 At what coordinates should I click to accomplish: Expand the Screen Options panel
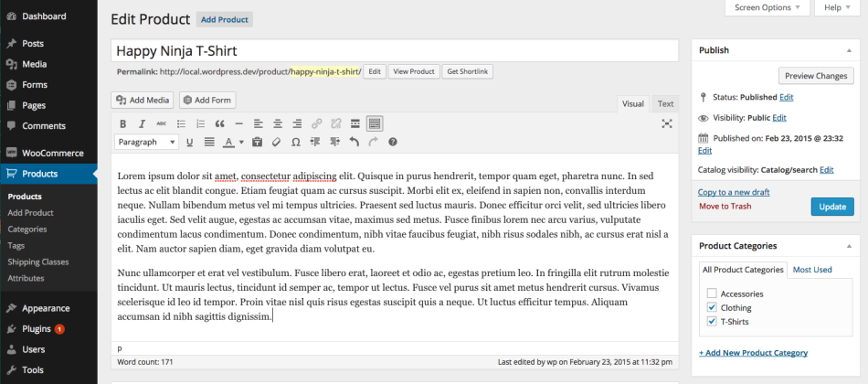pos(767,7)
